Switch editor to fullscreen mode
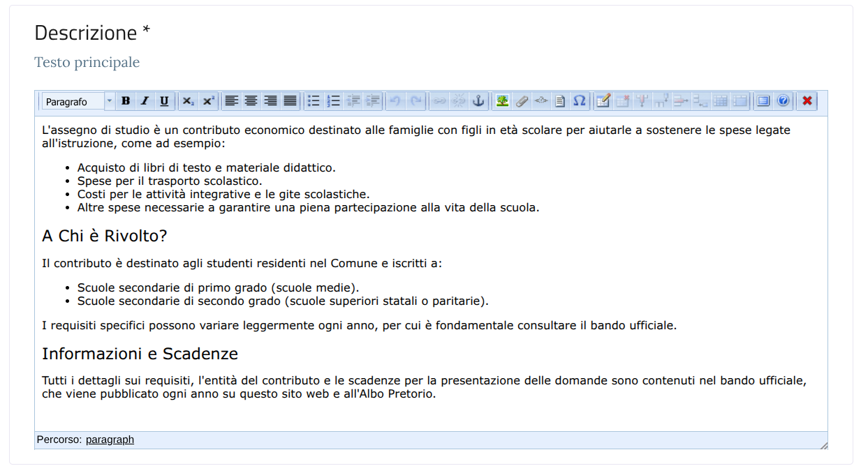Viewport: 868px width, 473px height. point(763,101)
